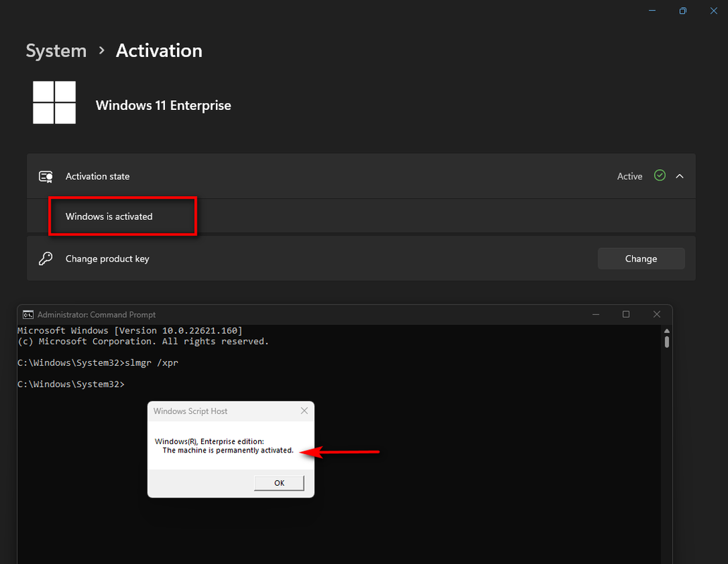Maximize the Command Prompt window
This screenshot has height=564, width=728.
626,314
